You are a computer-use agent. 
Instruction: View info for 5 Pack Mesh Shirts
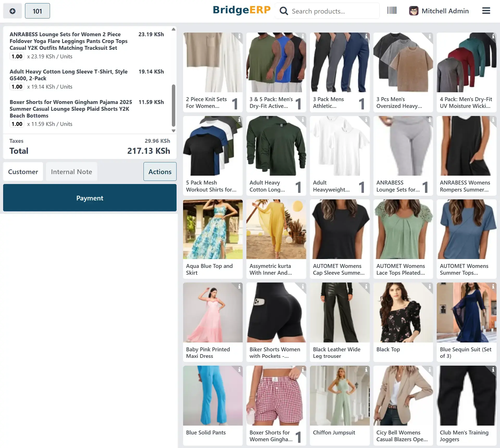tap(239, 120)
